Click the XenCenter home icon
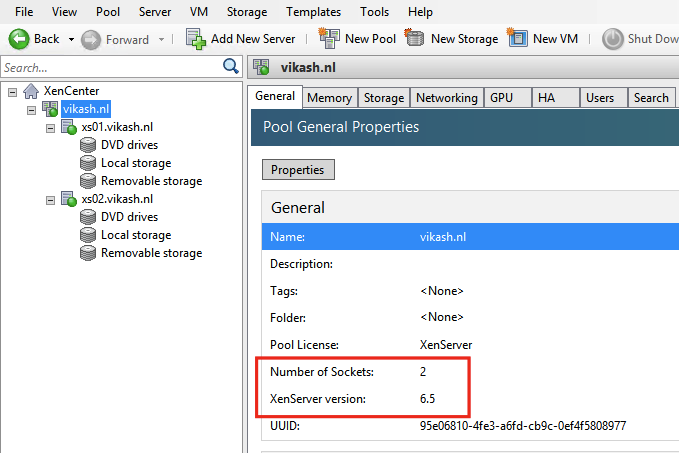Screen dimensions: 679x453 pos(31,91)
